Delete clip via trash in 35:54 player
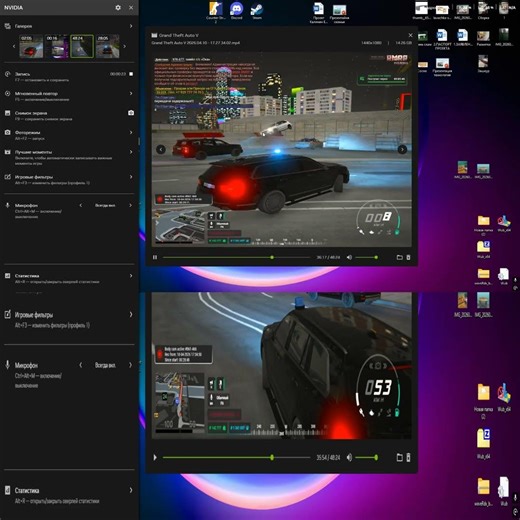The image size is (520, 520). point(409,458)
